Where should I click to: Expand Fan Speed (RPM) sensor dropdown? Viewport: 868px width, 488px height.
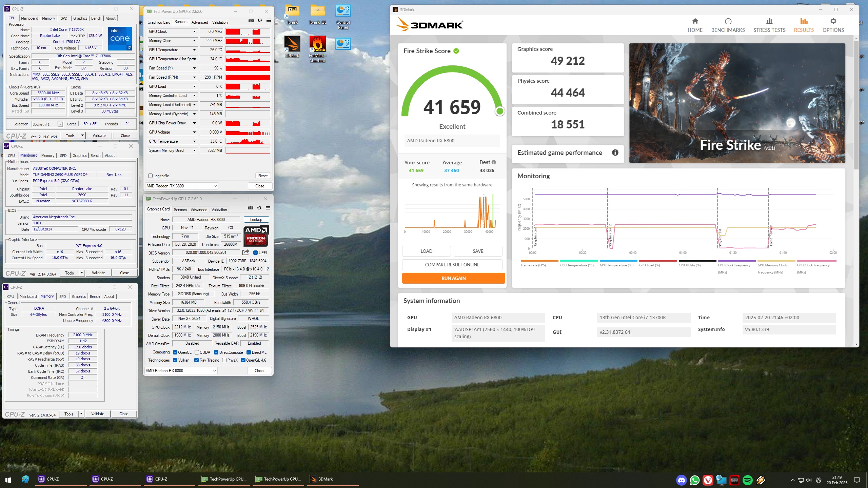click(194, 77)
